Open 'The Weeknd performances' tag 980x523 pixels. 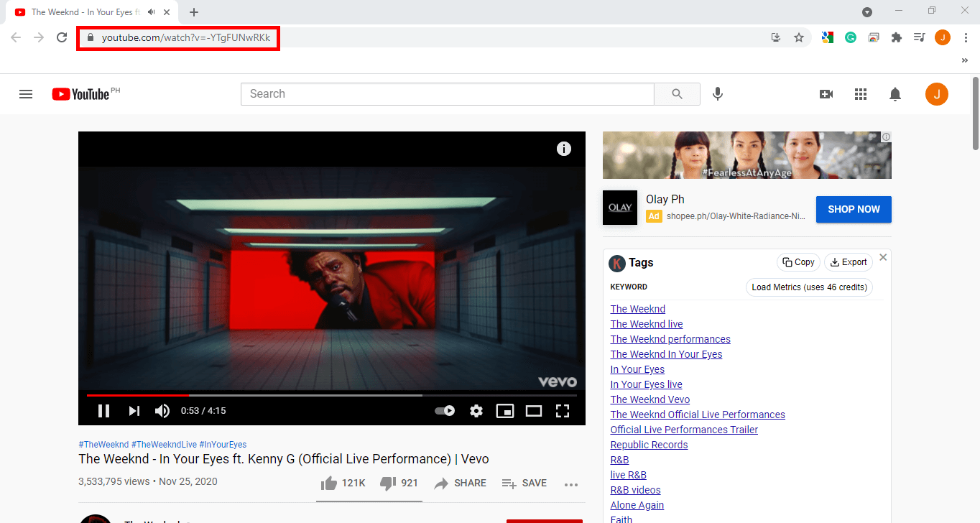[x=670, y=339]
